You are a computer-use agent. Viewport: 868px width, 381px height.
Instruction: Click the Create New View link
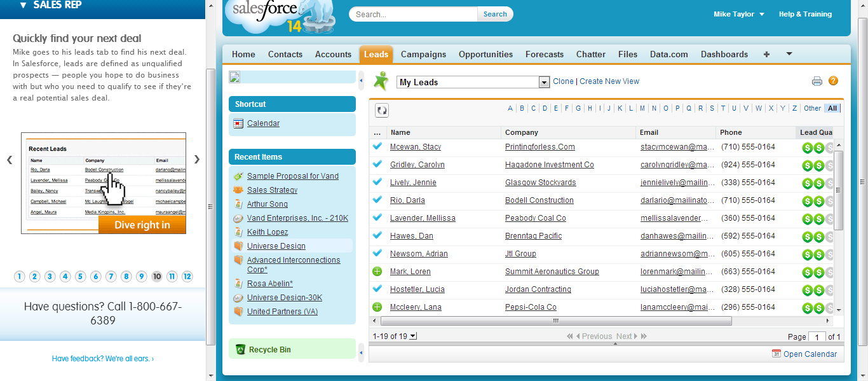click(609, 81)
